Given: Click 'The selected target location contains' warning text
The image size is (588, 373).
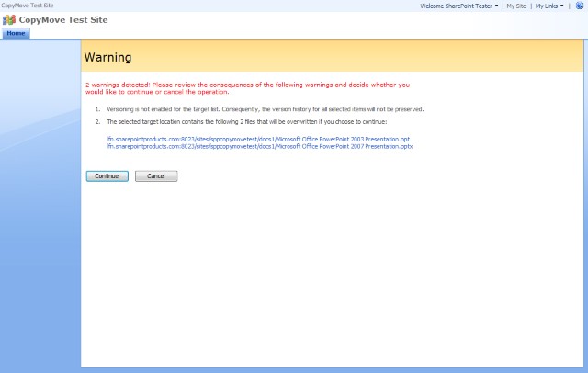Looking at the screenshot, I should tap(247, 122).
